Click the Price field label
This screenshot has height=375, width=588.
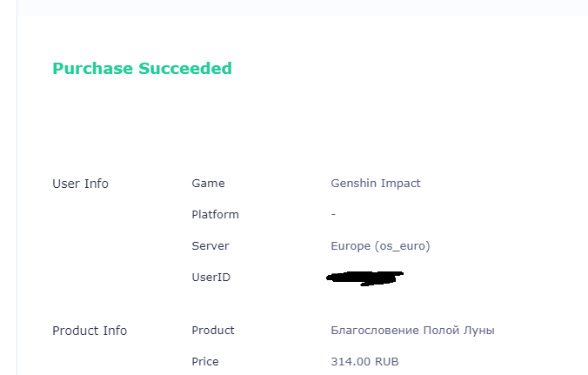[x=205, y=362]
